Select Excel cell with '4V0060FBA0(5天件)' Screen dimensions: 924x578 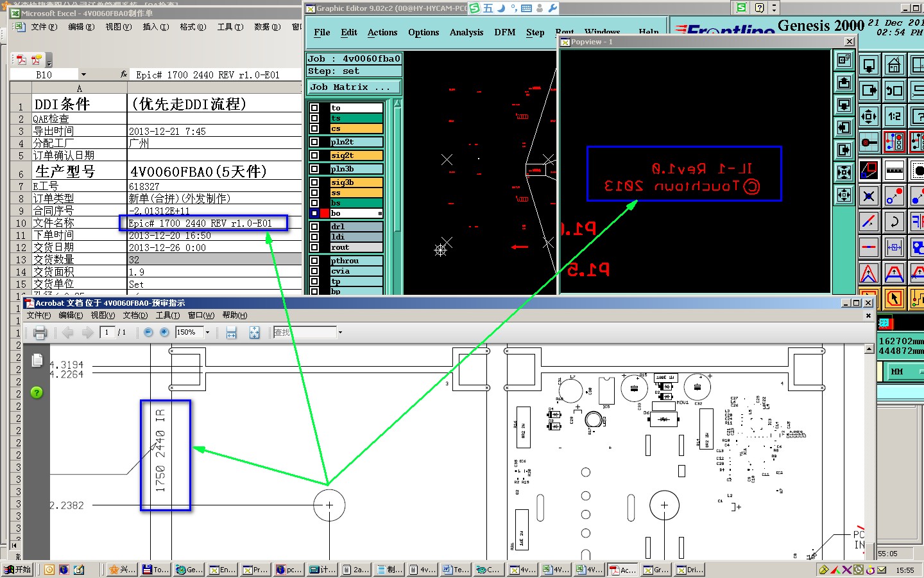(x=214, y=171)
